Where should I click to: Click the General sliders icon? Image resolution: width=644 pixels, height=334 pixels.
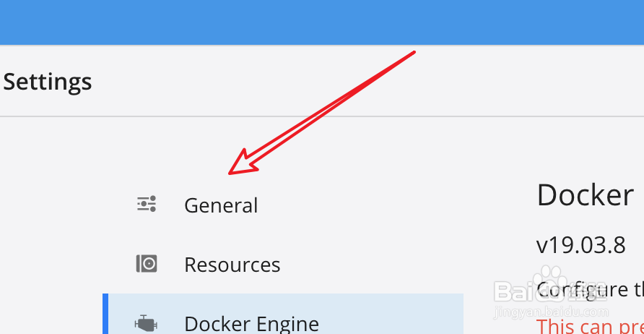[x=147, y=204]
